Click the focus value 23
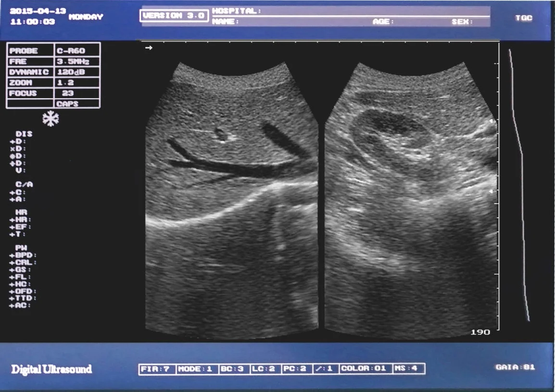The image size is (555, 392). (x=77, y=93)
